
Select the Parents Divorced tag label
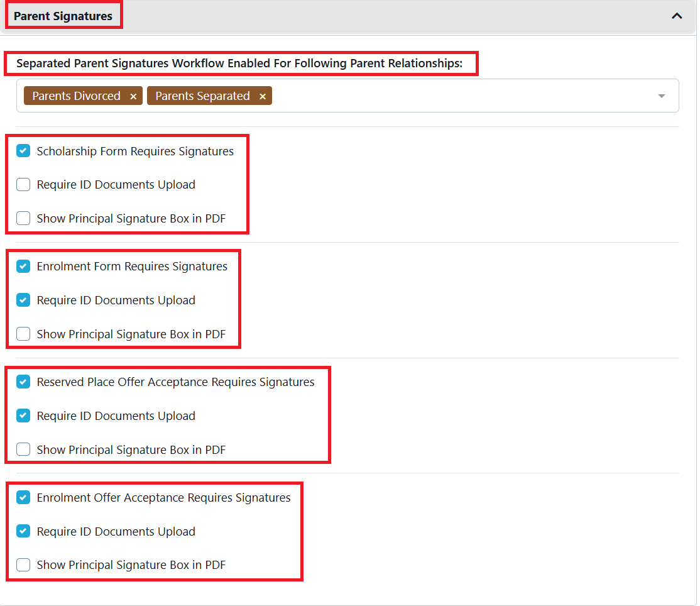point(76,96)
